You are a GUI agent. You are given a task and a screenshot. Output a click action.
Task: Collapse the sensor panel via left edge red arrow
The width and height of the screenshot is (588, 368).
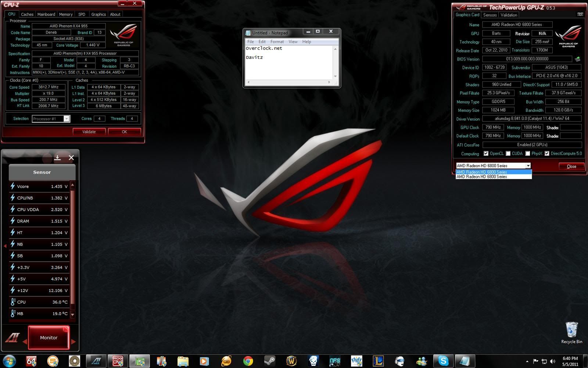(x=5, y=245)
